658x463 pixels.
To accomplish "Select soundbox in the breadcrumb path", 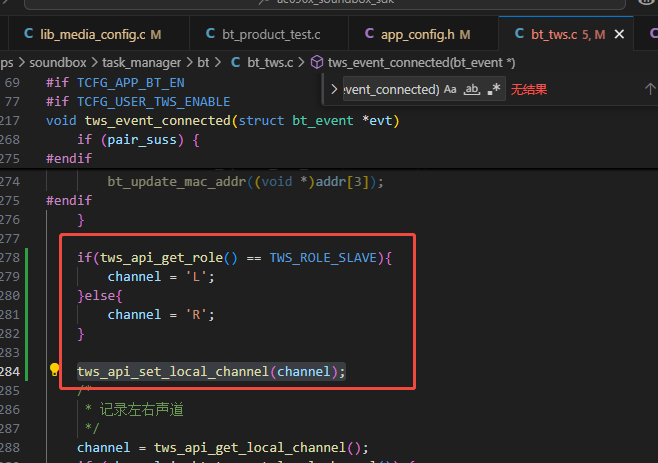I will pyautogui.click(x=58, y=63).
